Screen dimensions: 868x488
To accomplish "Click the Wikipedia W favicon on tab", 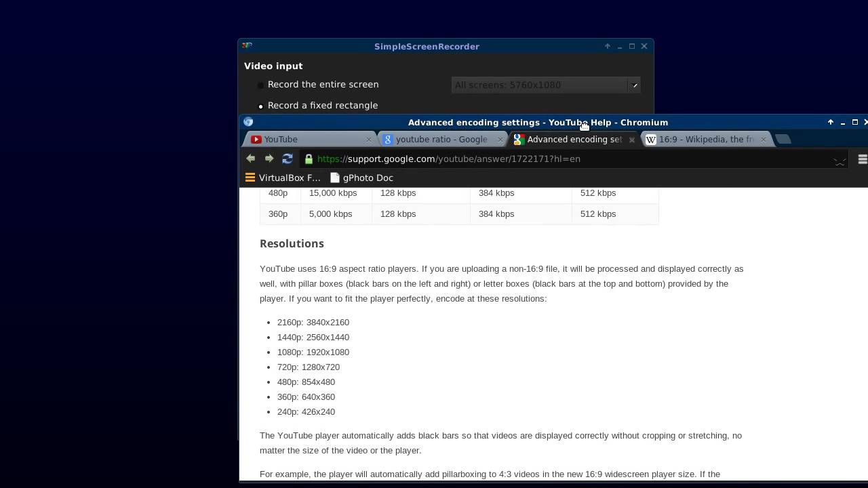I will tap(650, 140).
